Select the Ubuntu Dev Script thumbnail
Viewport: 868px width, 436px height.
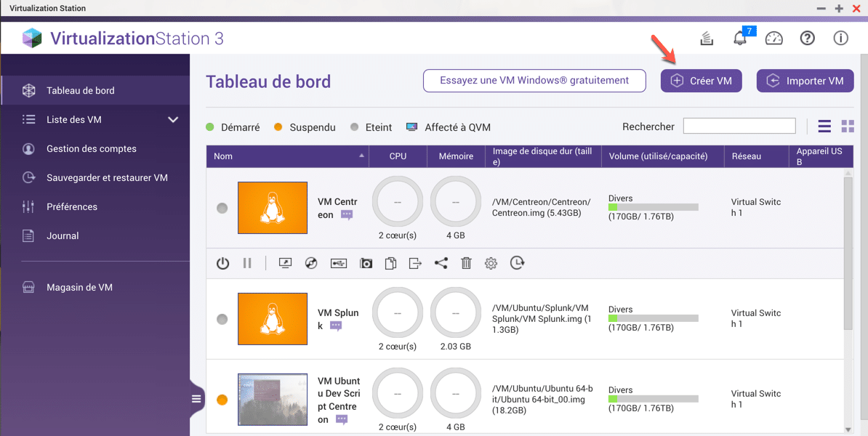273,400
